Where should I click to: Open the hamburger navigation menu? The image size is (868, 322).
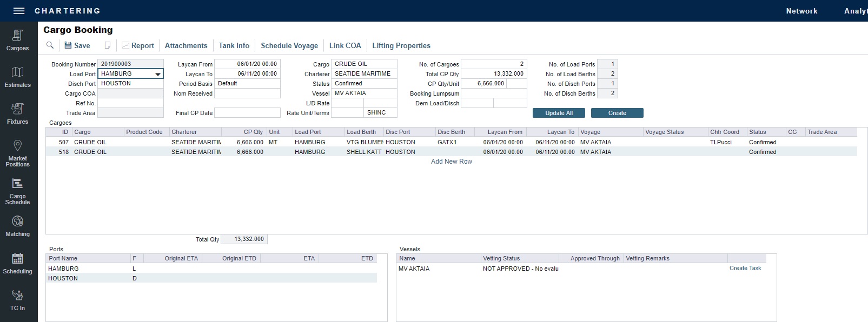tap(19, 11)
